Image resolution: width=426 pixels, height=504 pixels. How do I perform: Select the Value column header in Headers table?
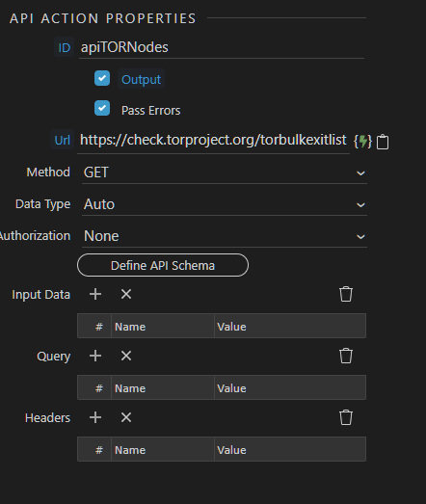point(290,450)
